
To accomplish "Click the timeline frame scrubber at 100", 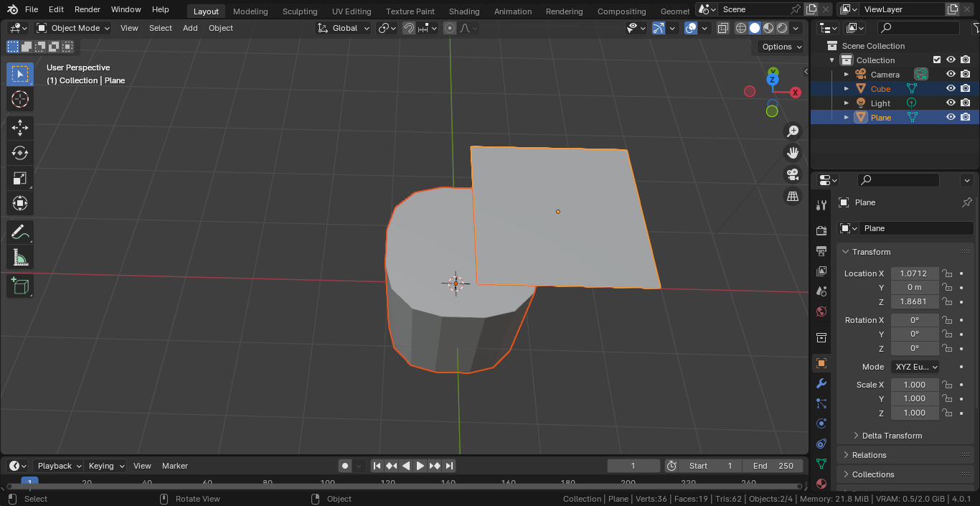I will 328,483.
